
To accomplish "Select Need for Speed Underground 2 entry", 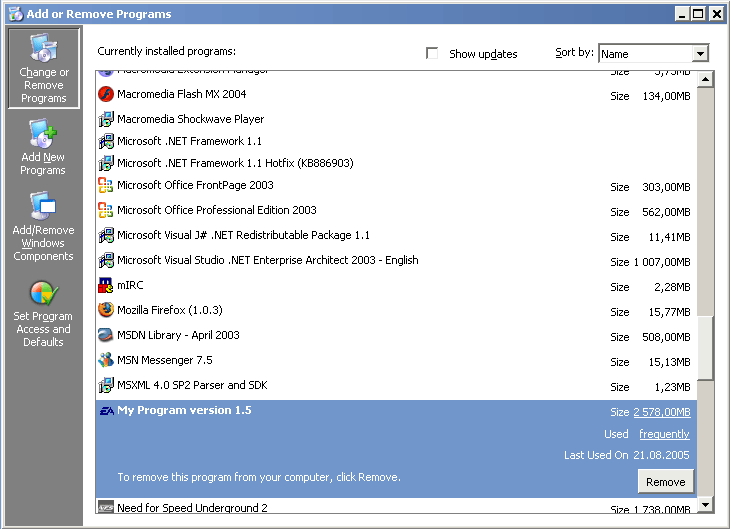I will tap(192, 508).
